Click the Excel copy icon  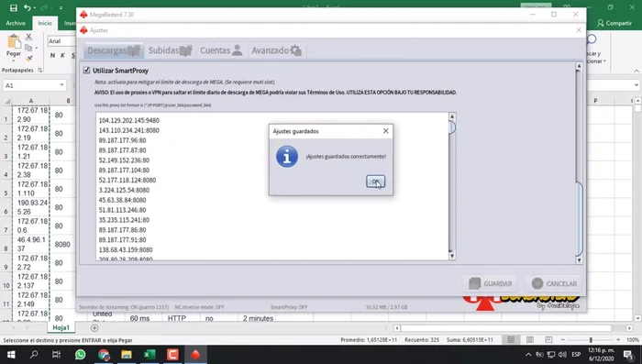pyautogui.click(x=28, y=48)
